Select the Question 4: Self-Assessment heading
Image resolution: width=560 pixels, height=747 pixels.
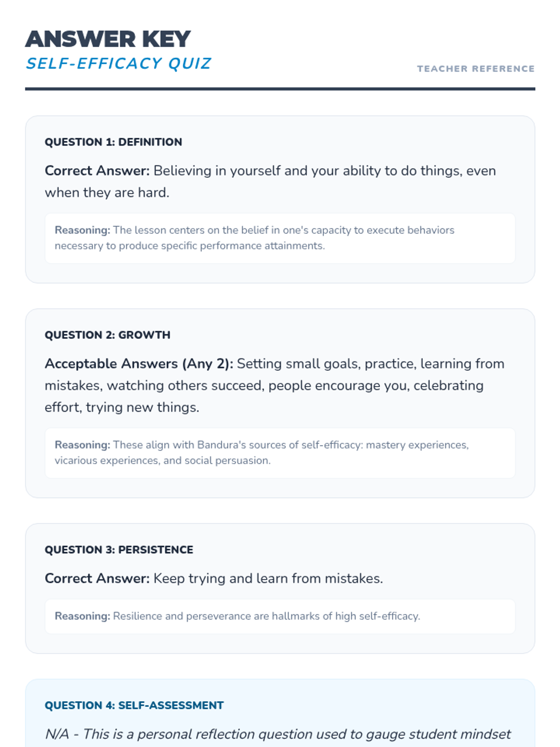point(134,705)
